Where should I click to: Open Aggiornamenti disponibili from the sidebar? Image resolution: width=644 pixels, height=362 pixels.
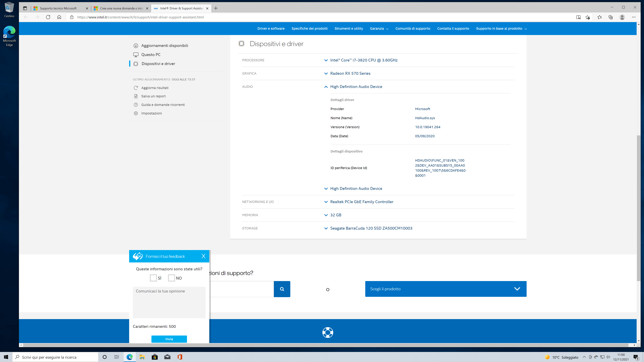(136, 45)
